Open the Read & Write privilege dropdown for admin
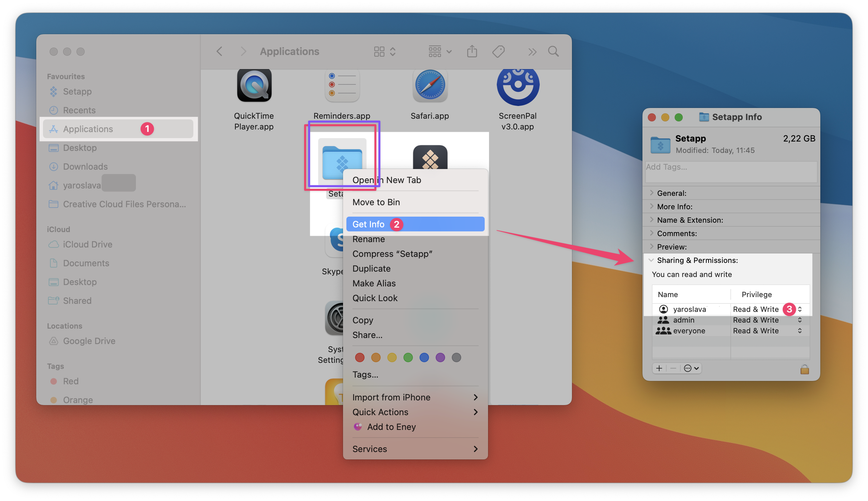Screen dimensions: 868x501 coord(800,320)
